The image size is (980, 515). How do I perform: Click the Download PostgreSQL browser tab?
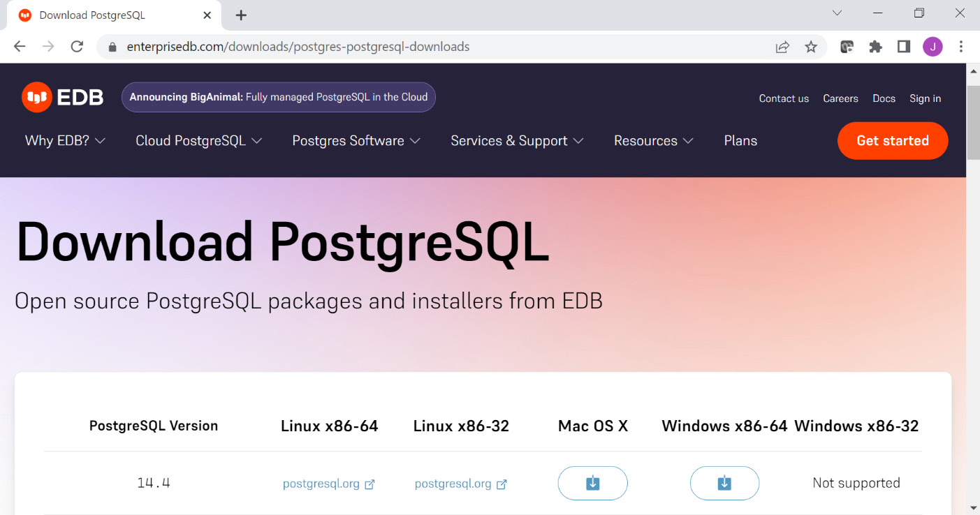tap(115, 15)
